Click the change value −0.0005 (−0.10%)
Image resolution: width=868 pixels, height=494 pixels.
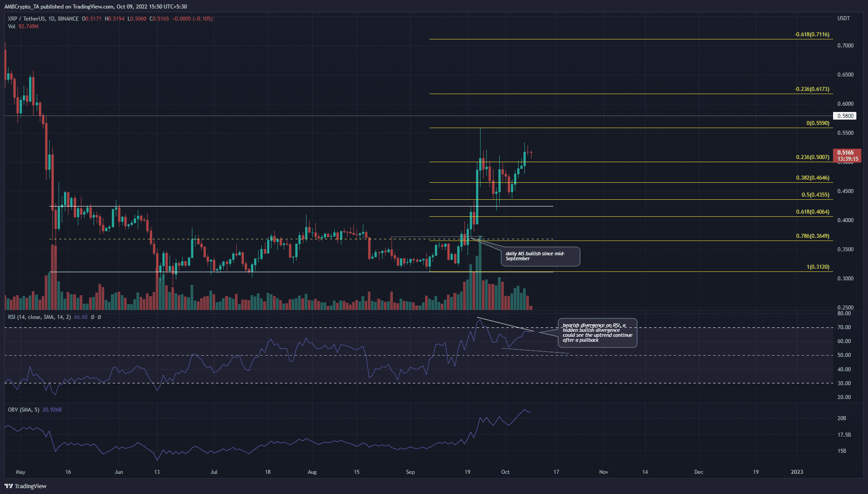[x=192, y=19]
